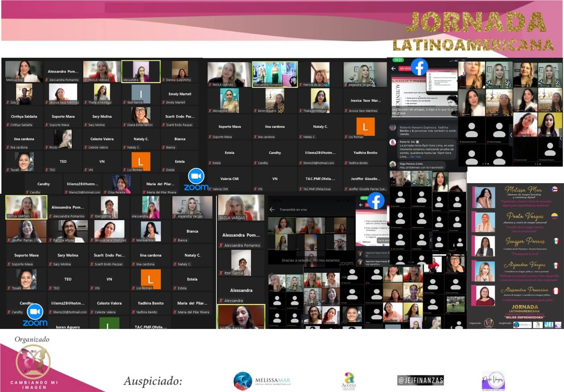Tap the back arrow left of the top EN VIVO badge
Image resolution: width=564 pixels, height=392 pixels.
coord(393,69)
